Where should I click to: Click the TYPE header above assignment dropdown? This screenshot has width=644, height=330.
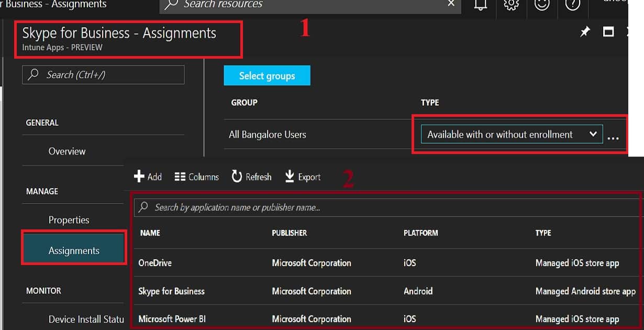(430, 103)
